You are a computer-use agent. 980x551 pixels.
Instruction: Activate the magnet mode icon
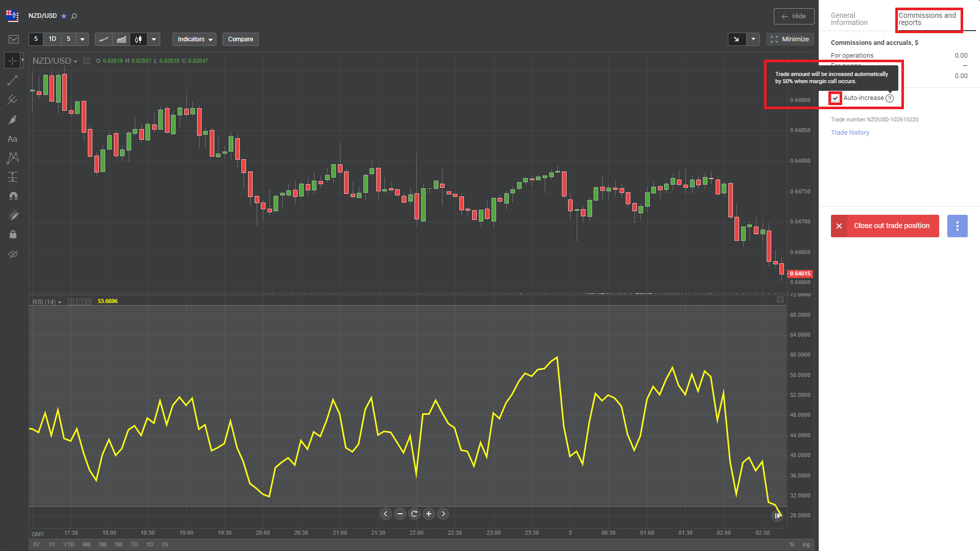click(x=13, y=196)
